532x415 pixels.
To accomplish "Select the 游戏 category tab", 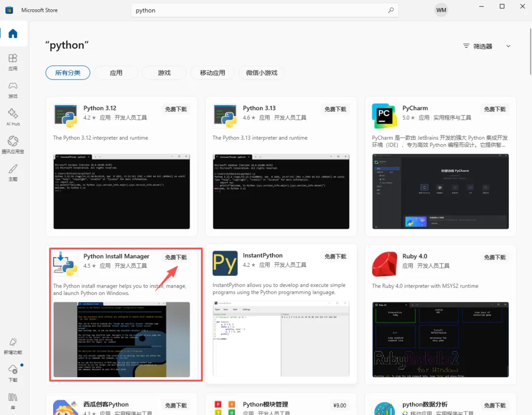I will coord(164,72).
